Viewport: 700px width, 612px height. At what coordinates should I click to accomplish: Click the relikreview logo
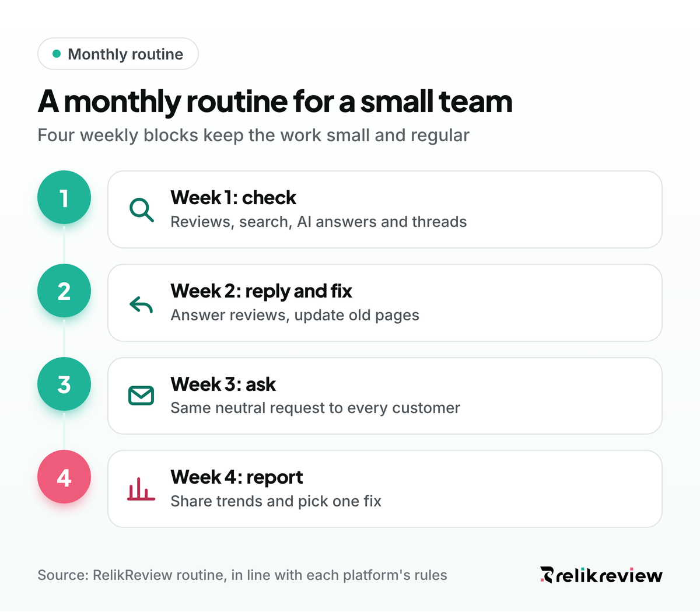601,575
